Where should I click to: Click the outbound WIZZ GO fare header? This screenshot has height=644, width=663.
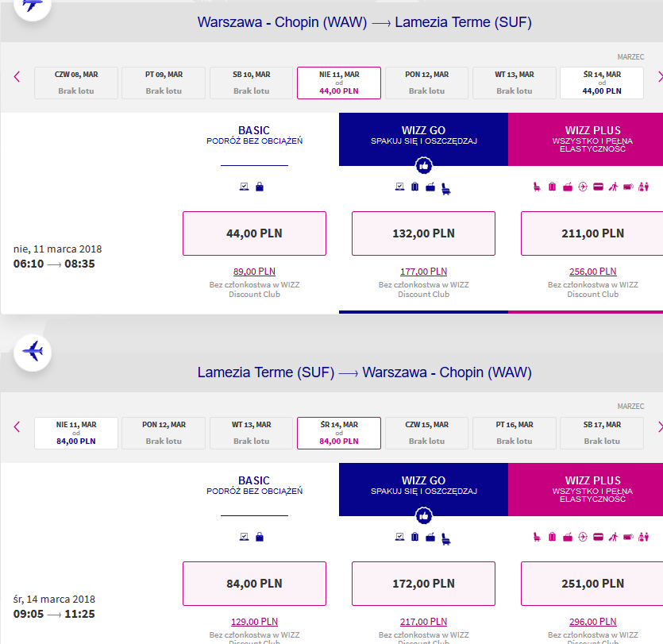pos(423,139)
